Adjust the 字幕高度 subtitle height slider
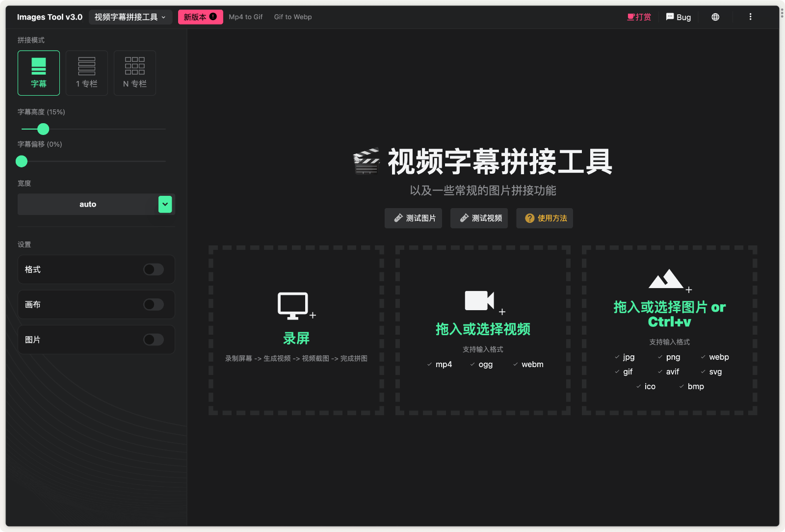The height and width of the screenshot is (532, 785). [x=43, y=129]
